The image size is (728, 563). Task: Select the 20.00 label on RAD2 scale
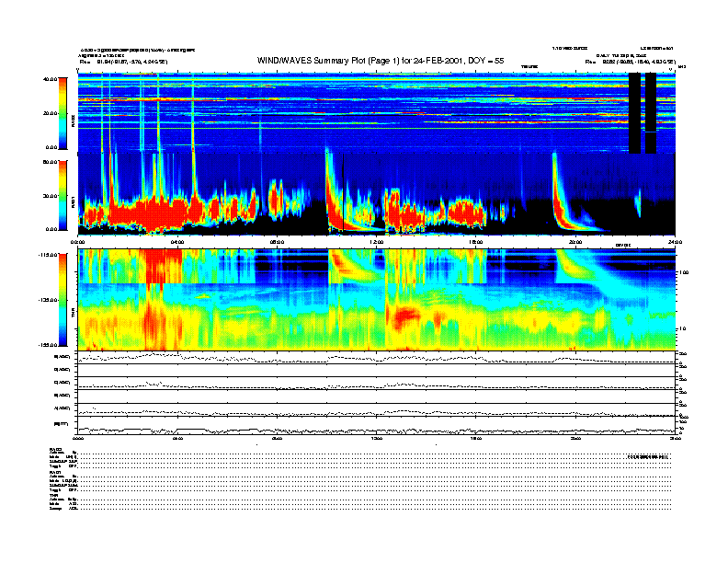pyautogui.click(x=50, y=113)
